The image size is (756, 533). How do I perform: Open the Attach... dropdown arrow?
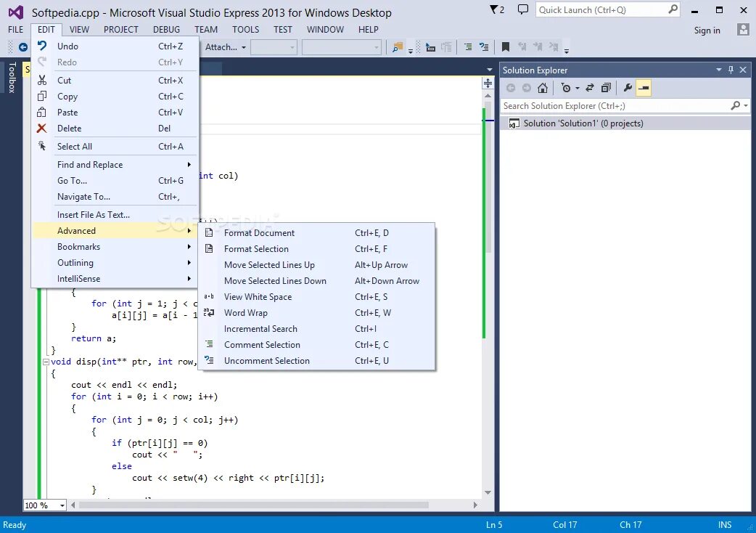[244, 47]
